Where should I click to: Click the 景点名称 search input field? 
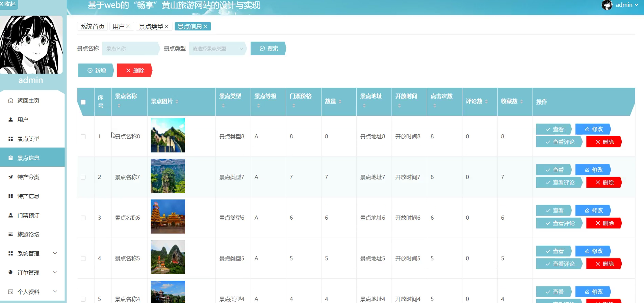(131, 49)
